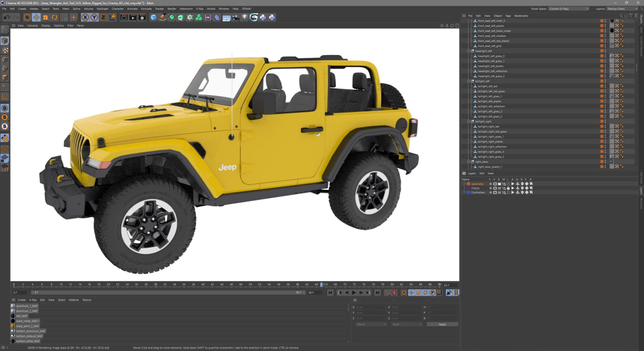The width and height of the screenshot is (644, 351).
Task: Open Object manager Bookmarks menu
Action: [521, 16]
